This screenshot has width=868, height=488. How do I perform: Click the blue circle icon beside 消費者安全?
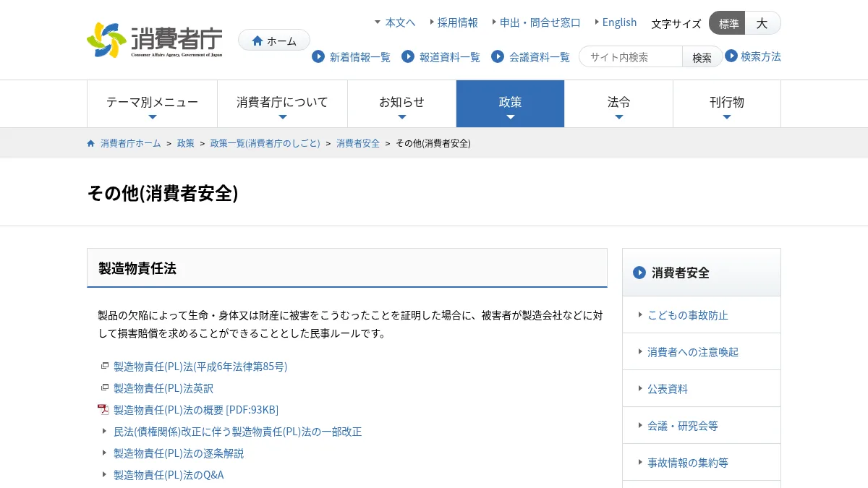tap(639, 273)
